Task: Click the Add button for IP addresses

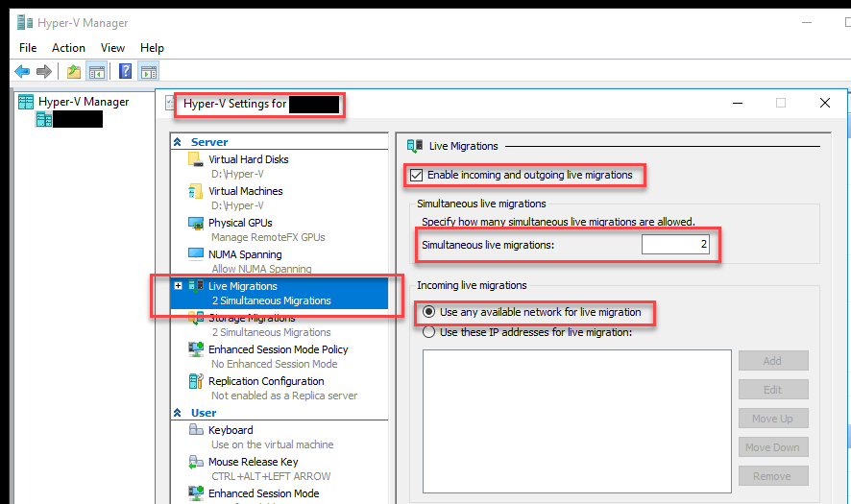Action: click(x=772, y=361)
